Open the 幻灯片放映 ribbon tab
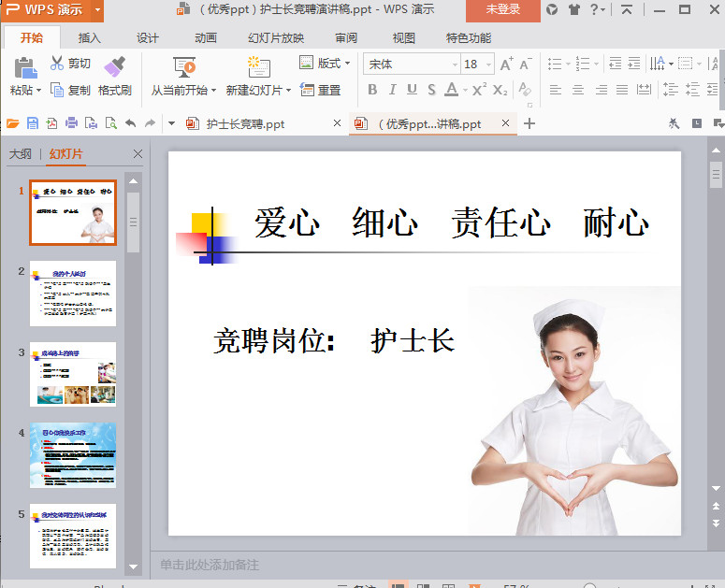 coord(276,38)
